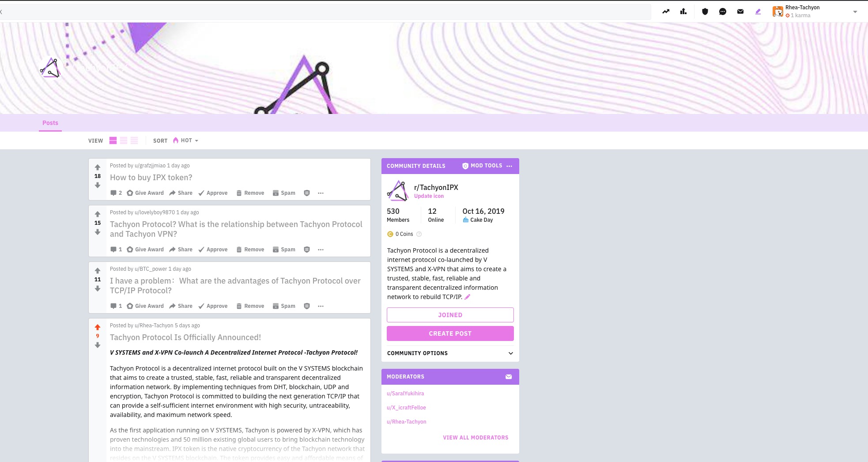The height and width of the screenshot is (462, 868).
Task: Click the coins info help icon
Action: (x=419, y=234)
